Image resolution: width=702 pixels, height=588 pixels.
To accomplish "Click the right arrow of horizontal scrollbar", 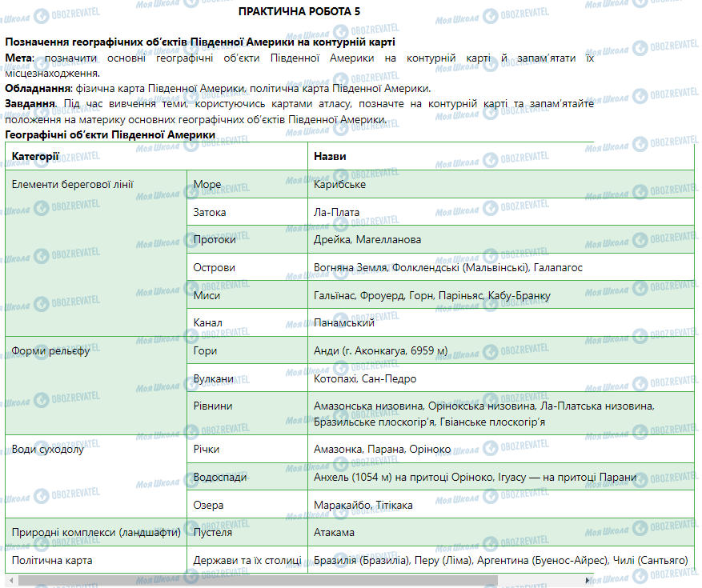I will tap(693, 580).
